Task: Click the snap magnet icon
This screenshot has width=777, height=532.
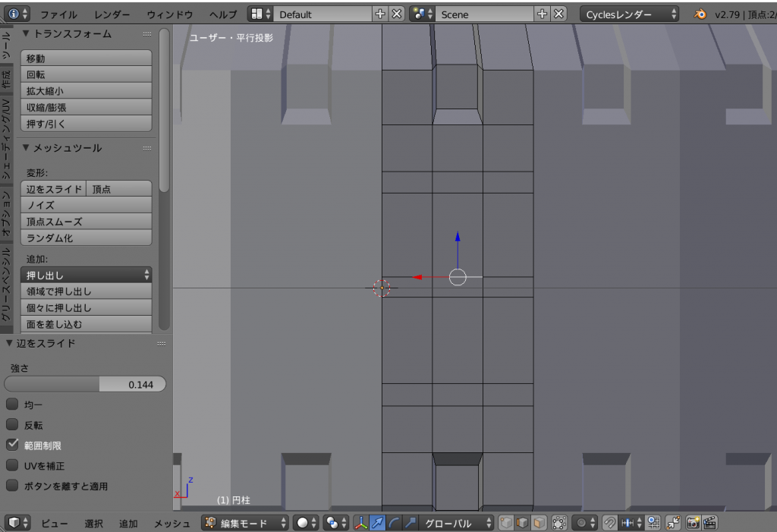Action: [609, 523]
